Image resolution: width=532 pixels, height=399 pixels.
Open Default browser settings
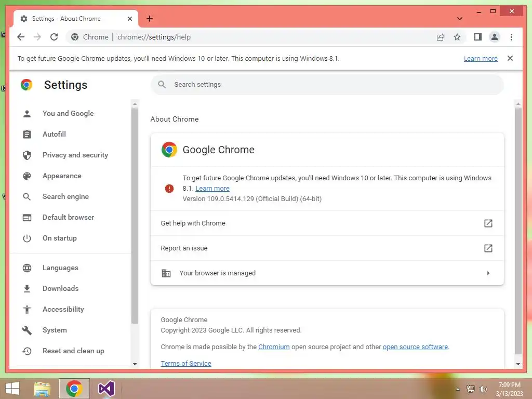[68, 217]
